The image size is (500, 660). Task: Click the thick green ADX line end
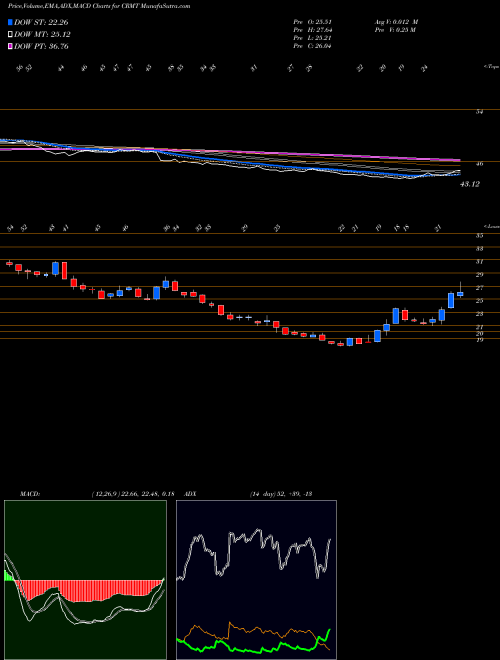[x=330, y=630]
